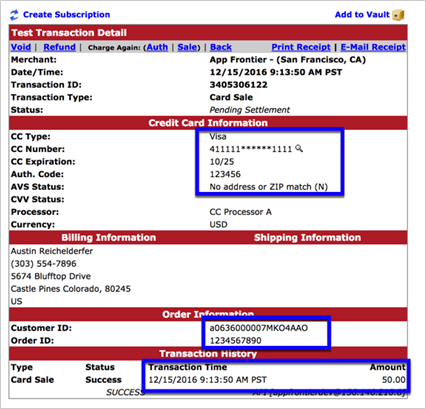Click the Transaction Time column header

click(x=188, y=367)
